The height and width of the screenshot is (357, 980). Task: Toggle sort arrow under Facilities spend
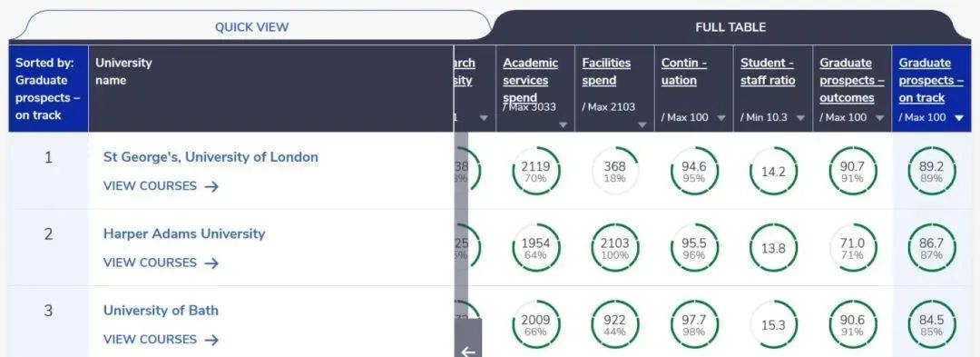pos(642,125)
